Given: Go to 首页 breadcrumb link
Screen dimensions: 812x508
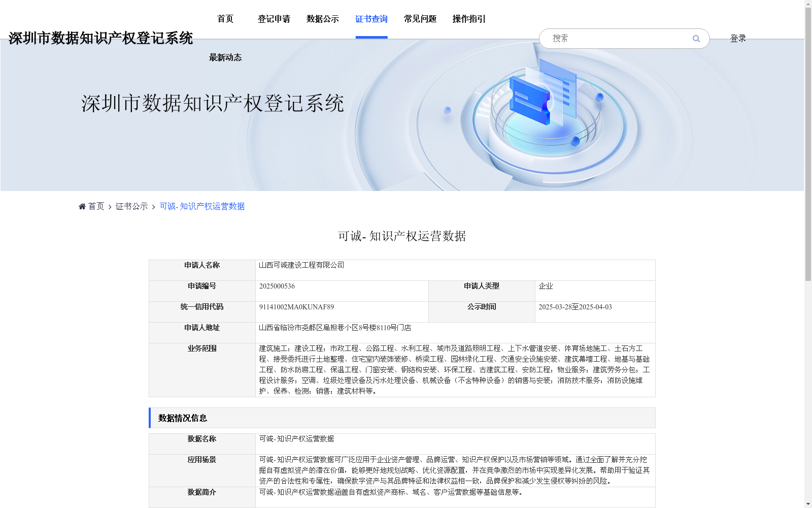Looking at the screenshot, I should pos(96,206).
